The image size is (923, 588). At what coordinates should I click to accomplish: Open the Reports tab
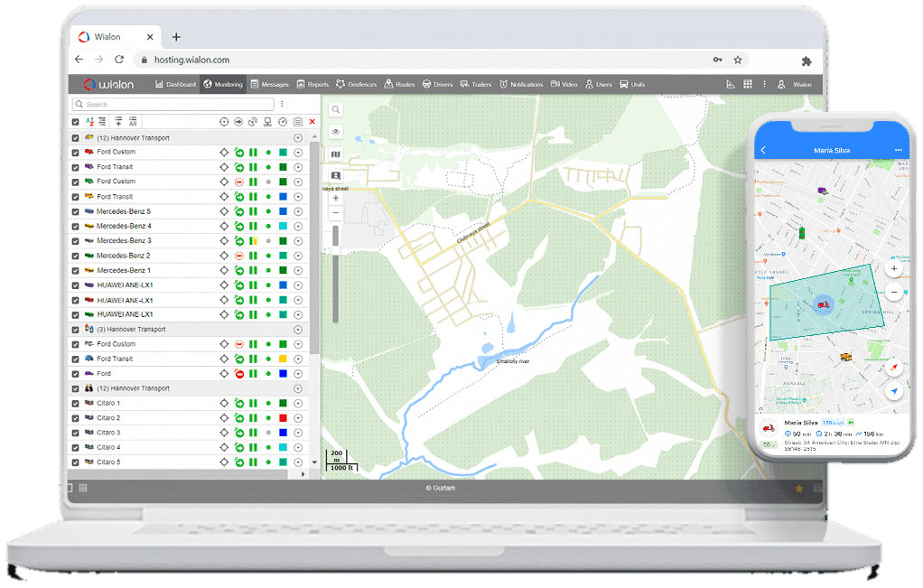click(312, 84)
